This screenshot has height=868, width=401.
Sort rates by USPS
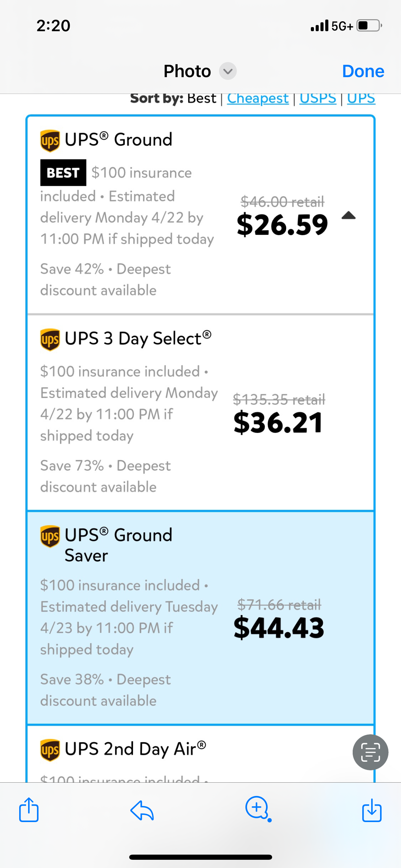pyautogui.click(x=318, y=99)
